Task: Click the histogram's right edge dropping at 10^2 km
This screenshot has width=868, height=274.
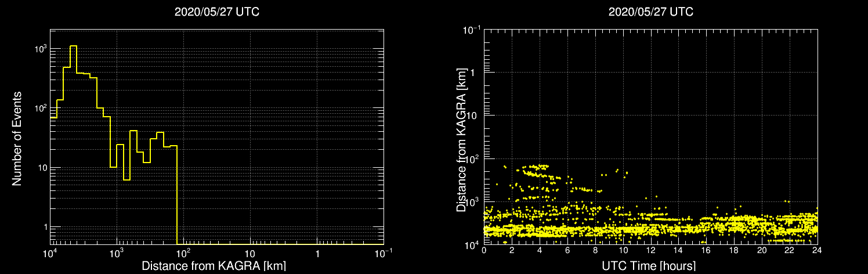Action: (x=177, y=194)
